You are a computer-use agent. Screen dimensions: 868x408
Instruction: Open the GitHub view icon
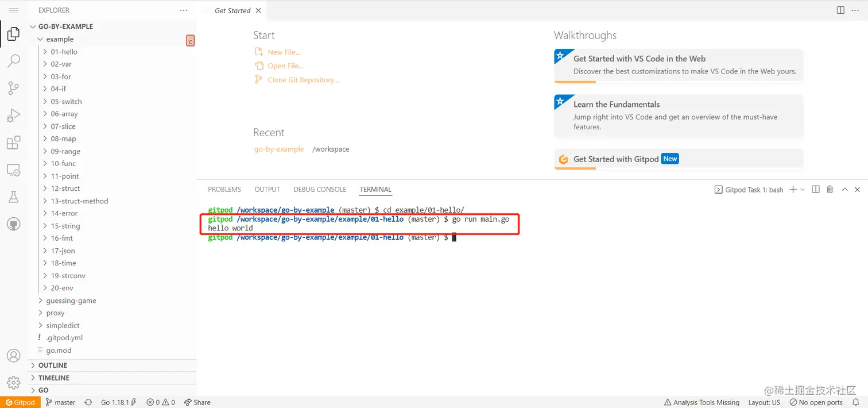14,224
